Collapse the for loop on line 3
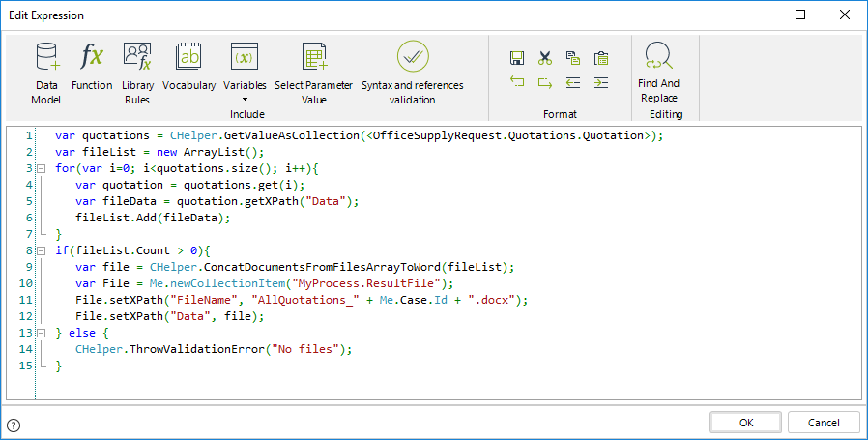This screenshot has height=440, width=868. click(41, 168)
